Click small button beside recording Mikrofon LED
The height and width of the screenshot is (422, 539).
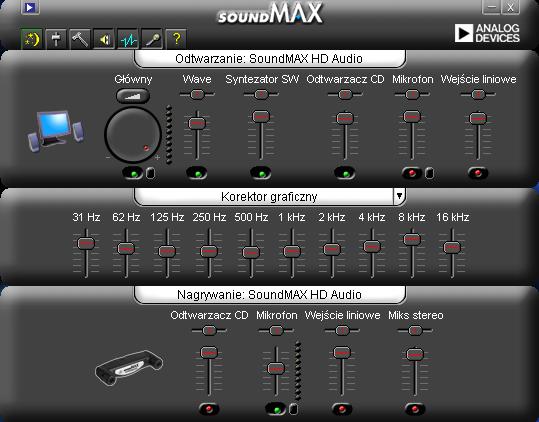pos(293,409)
